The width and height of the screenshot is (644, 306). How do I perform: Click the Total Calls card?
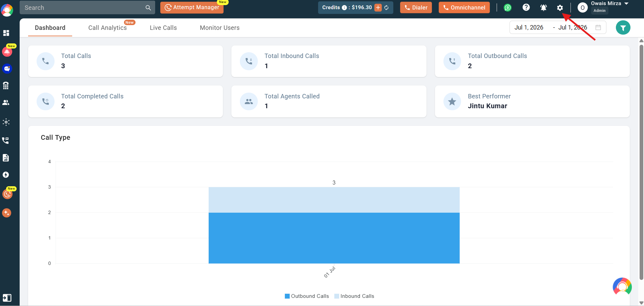pyautogui.click(x=125, y=61)
